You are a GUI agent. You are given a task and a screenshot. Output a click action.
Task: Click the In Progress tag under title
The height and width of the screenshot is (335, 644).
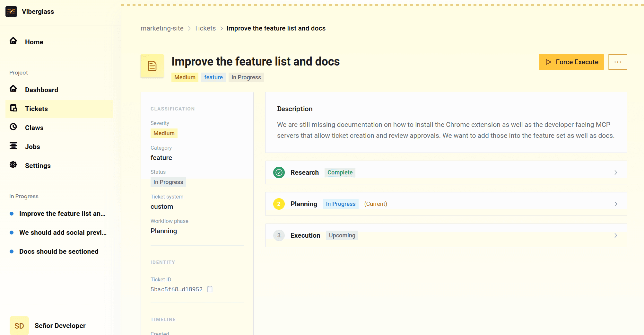[246, 77]
